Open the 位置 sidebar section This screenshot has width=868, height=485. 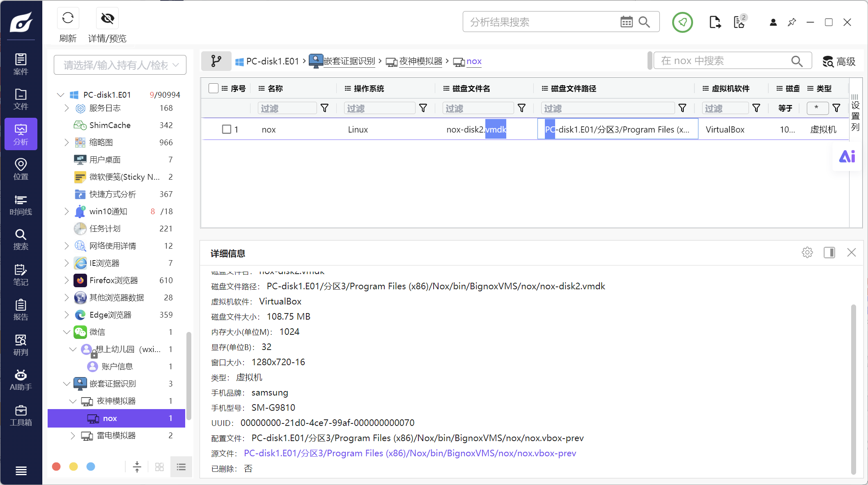[x=21, y=169]
